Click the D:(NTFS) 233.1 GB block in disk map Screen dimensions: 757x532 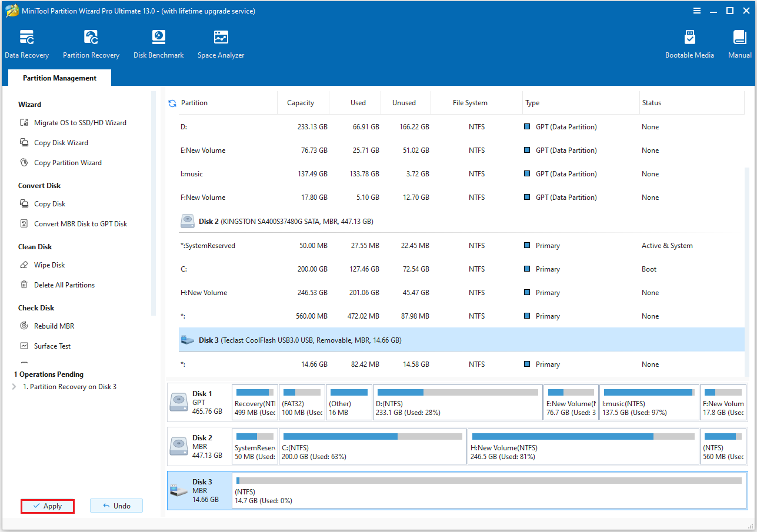pos(458,403)
